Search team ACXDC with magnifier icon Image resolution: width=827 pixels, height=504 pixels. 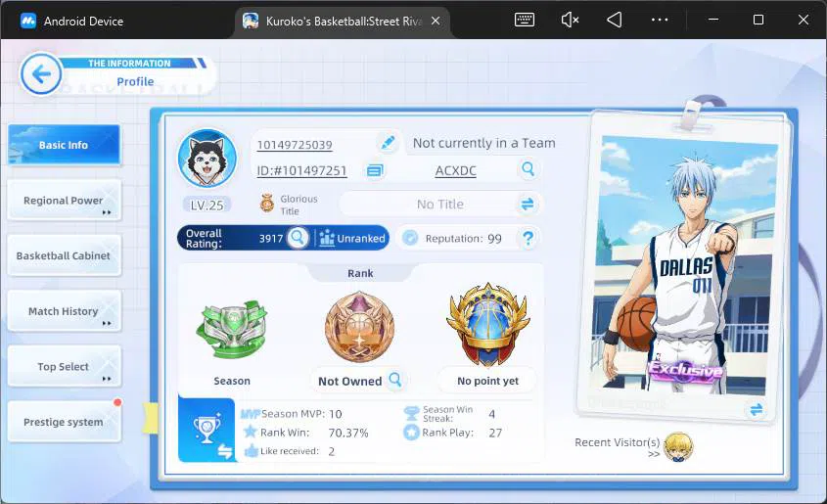point(528,169)
